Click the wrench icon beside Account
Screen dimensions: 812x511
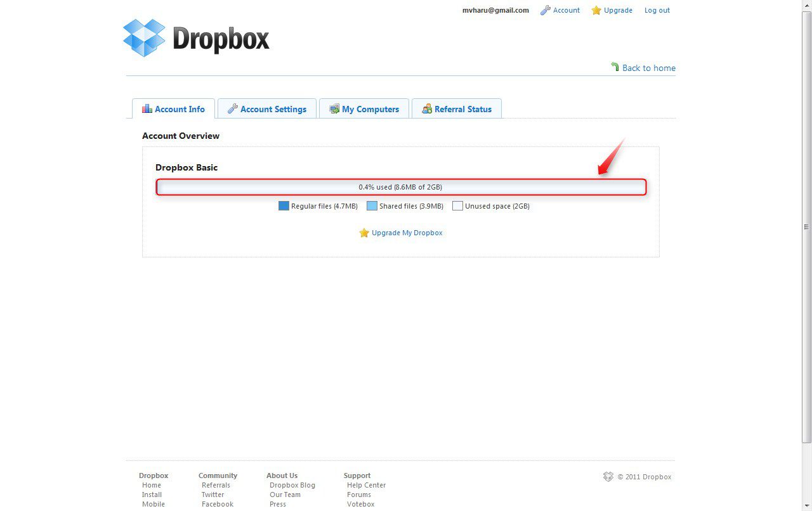545,10
